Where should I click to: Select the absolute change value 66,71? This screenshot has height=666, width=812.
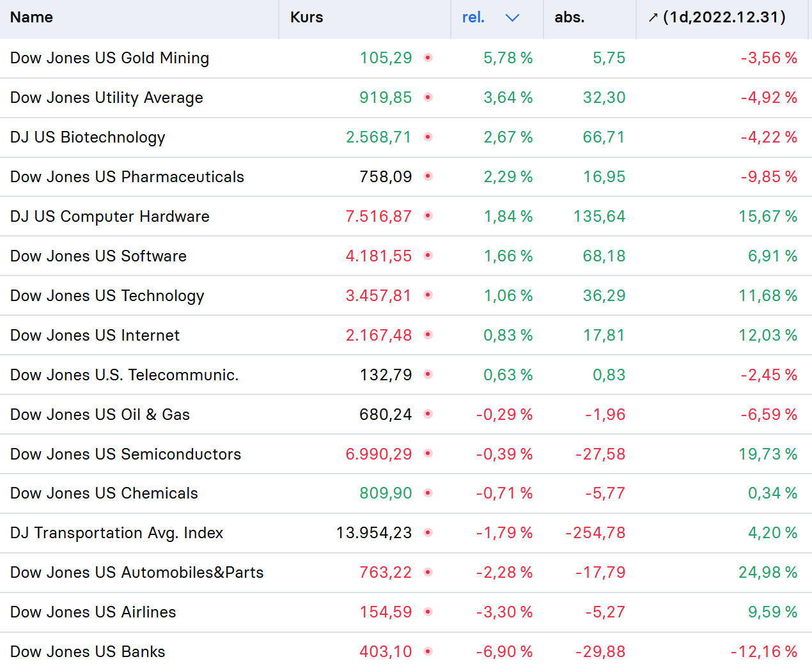point(604,137)
